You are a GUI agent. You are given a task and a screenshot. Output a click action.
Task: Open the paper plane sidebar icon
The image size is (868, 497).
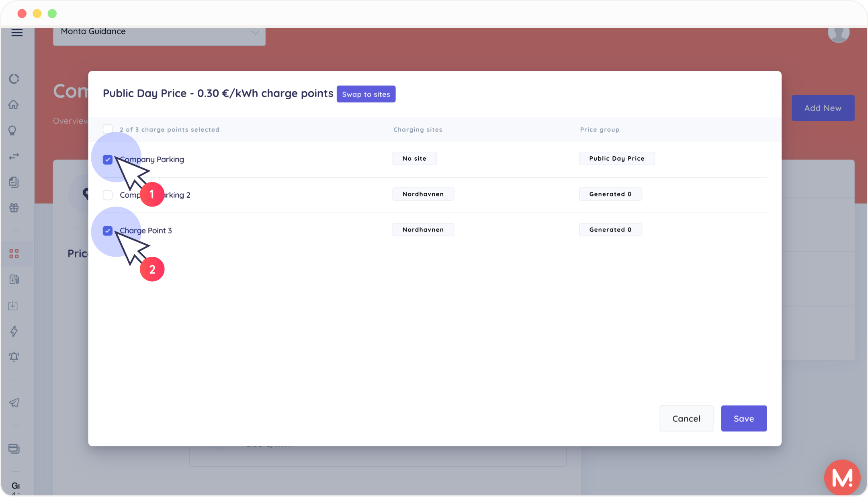(14, 403)
